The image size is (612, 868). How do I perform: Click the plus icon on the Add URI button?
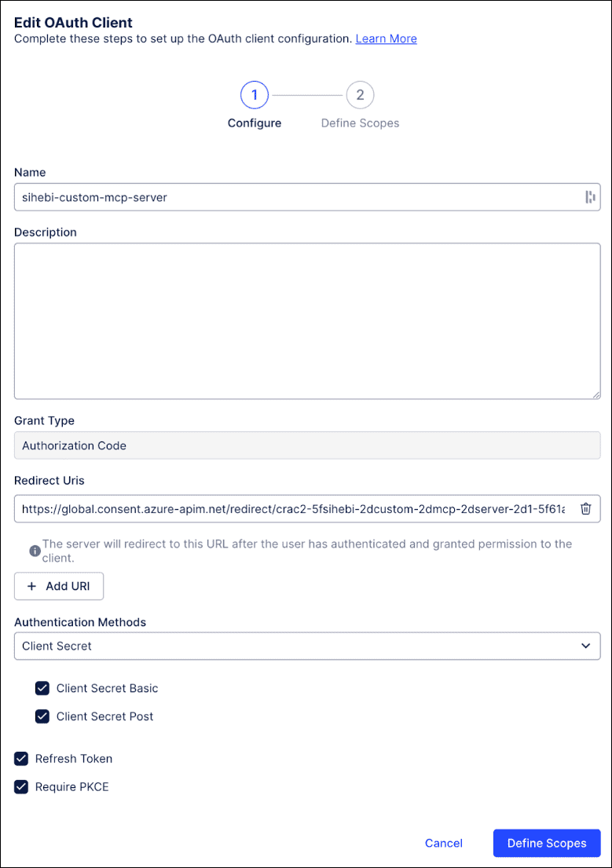(31, 586)
